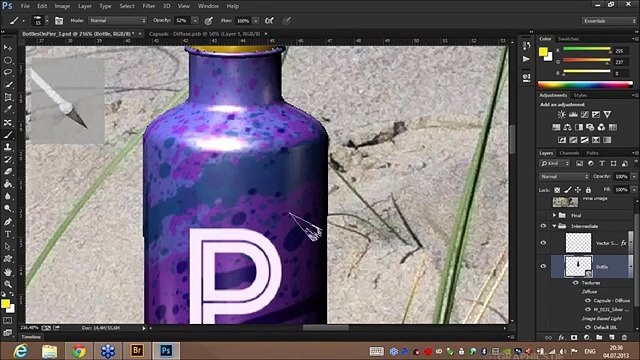640x360 pixels.
Task: Open layer blend mode Normal dropdown
Action: [x=564, y=177]
